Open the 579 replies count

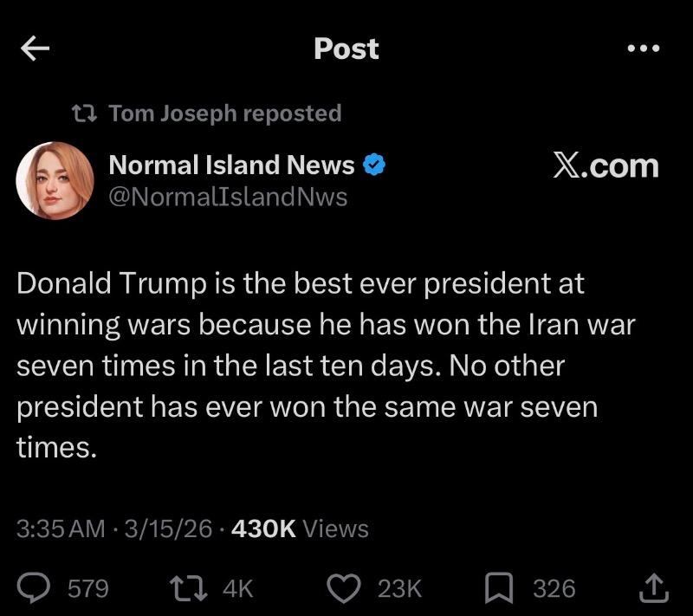87,589
